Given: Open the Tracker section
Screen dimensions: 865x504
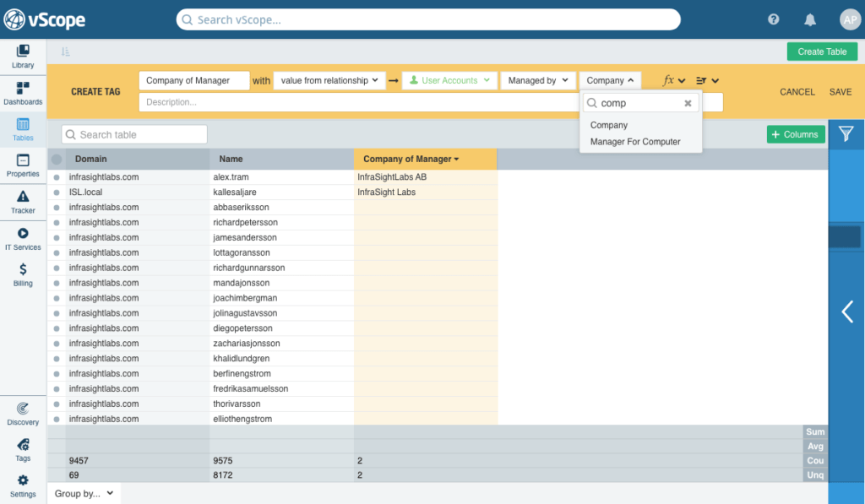Looking at the screenshot, I should click(23, 202).
